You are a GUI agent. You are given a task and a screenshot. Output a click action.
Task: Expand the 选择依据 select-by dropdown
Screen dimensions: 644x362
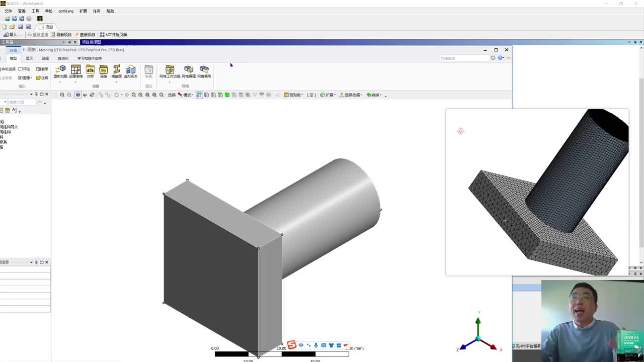[351, 95]
